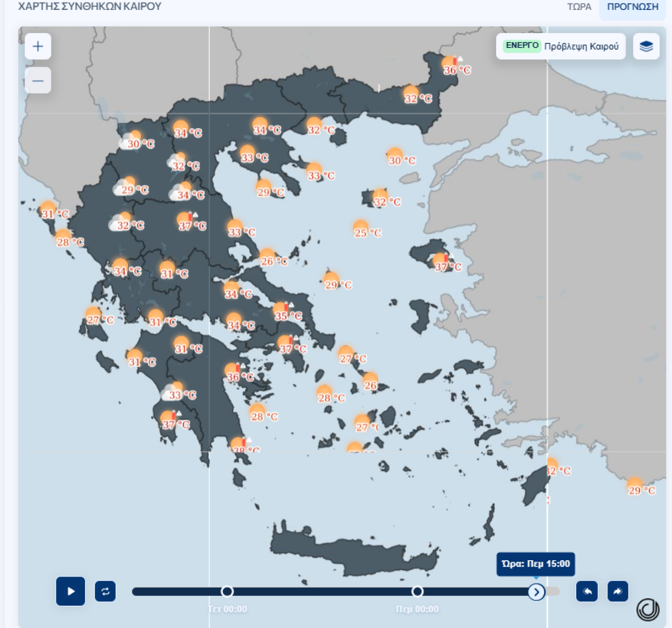The height and width of the screenshot is (628, 672).
Task: Switch to the ΤΩΡΑ tab
Action: pyautogui.click(x=579, y=7)
